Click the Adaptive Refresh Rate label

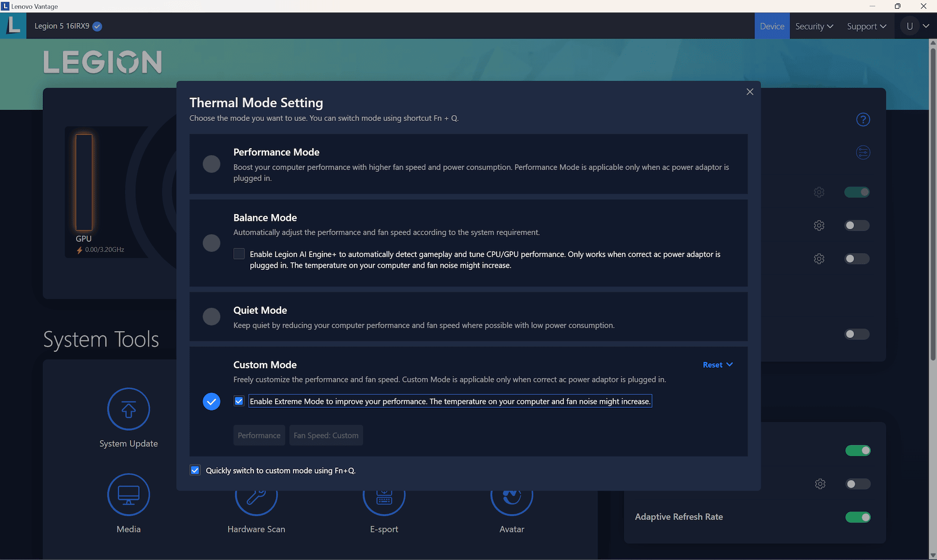679,517
